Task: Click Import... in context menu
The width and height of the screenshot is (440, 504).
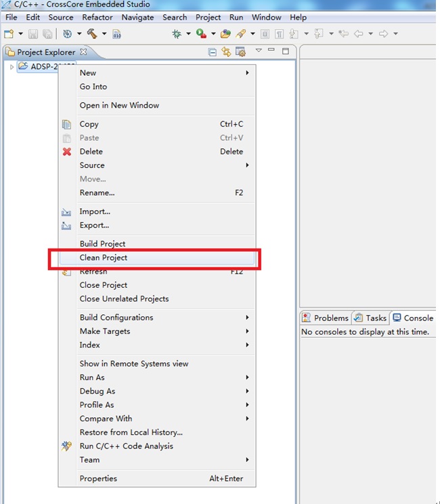Action: click(x=157, y=211)
